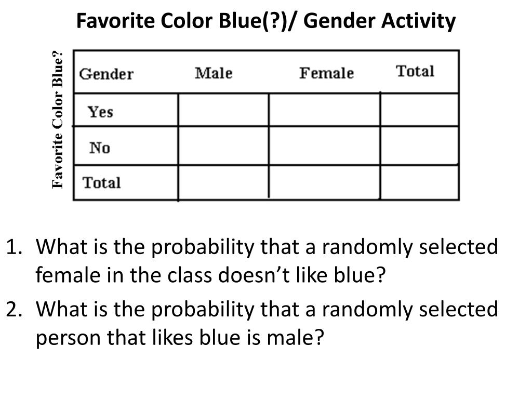Click the Total column header

point(415,71)
